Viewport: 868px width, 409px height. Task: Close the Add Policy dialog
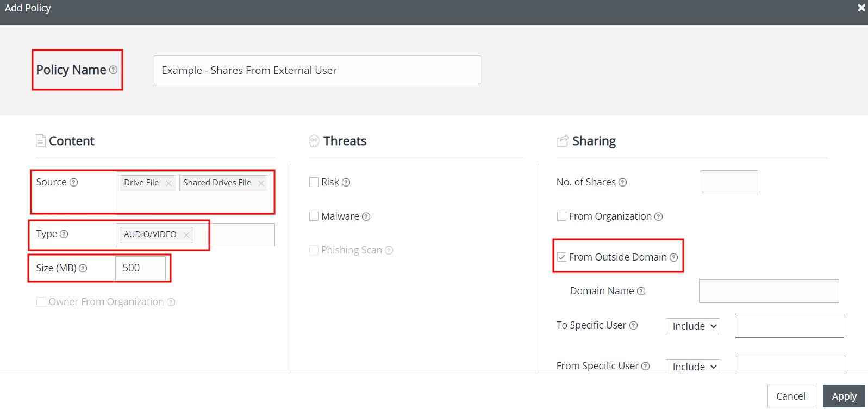pos(861,8)
